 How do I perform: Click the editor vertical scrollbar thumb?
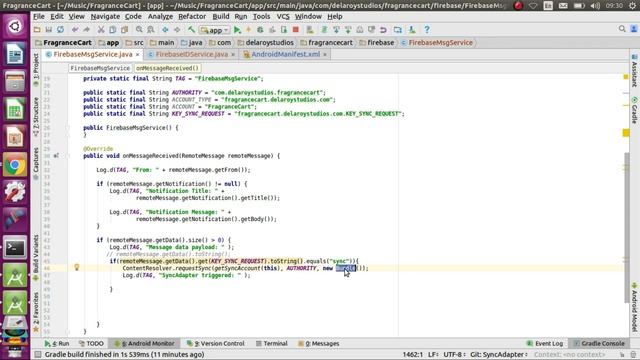tap(626, 227)
